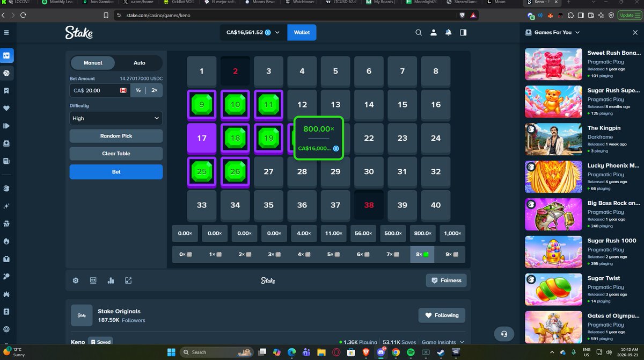Click Clear Table button

click(116, 154)
